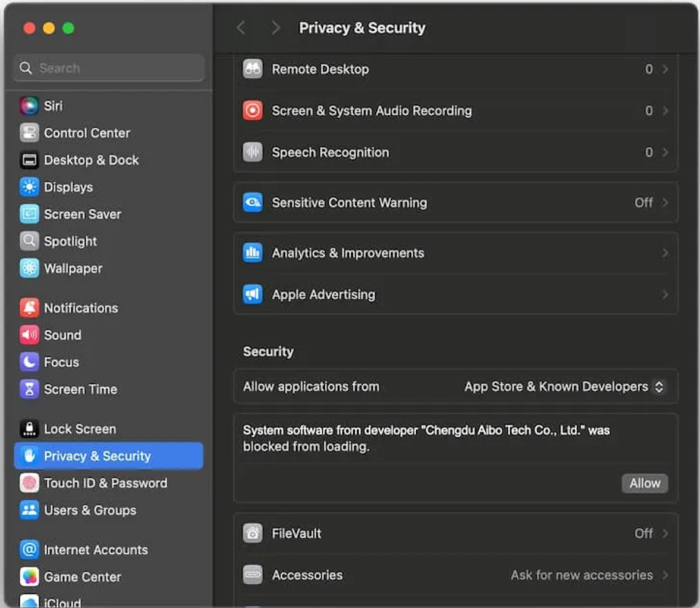The width and height of the screenshot is (700, 608).
Task: Open Focus via its moon icon
Action: coord(29,362)
